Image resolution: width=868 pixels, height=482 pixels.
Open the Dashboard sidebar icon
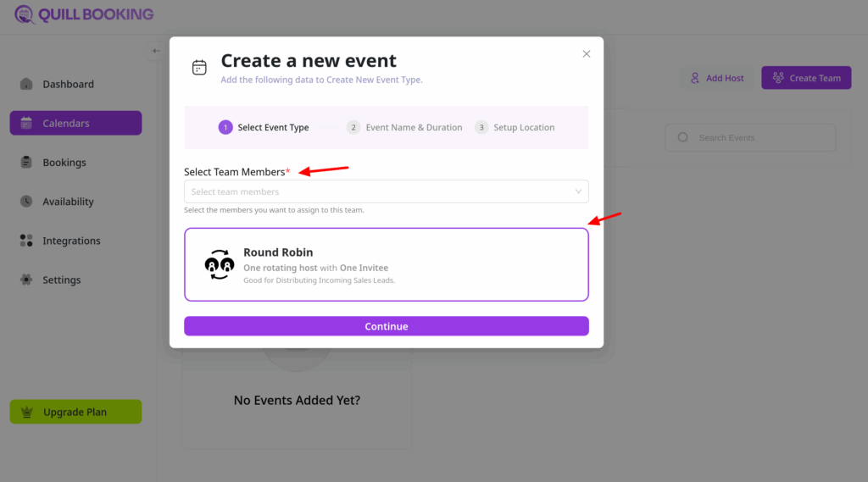[x=26, y=84]
